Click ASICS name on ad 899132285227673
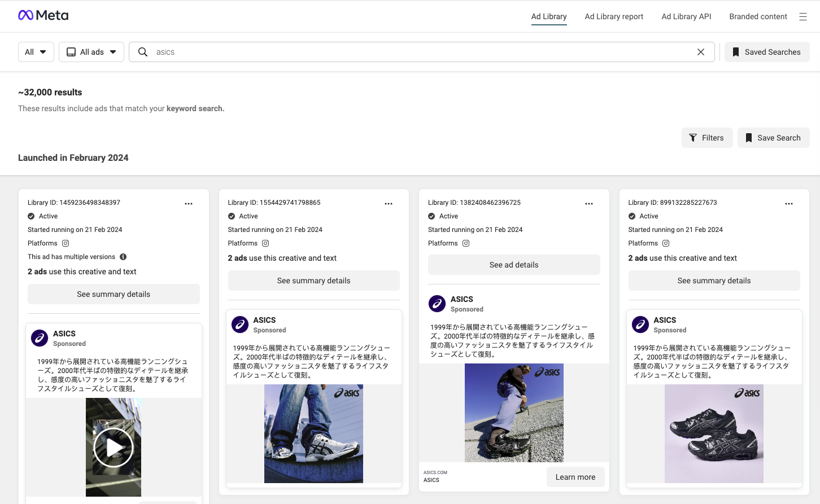Viewport: 820px width, 504px height. tap(665, 320)
